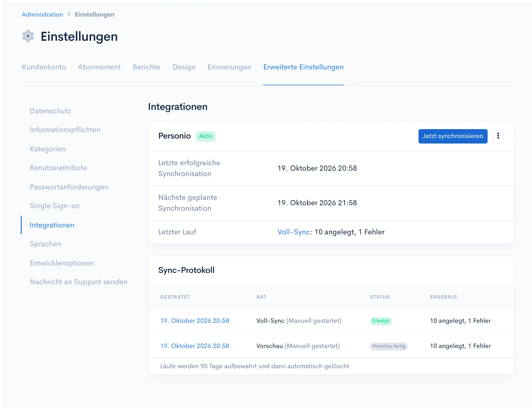Switch to the Abonnement tab
This screenshot has height=408, width=532.
[99, 67]
